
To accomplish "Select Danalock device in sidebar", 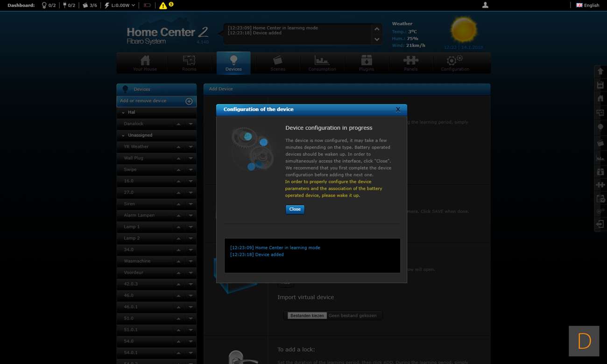I will [x=134, y=124].
